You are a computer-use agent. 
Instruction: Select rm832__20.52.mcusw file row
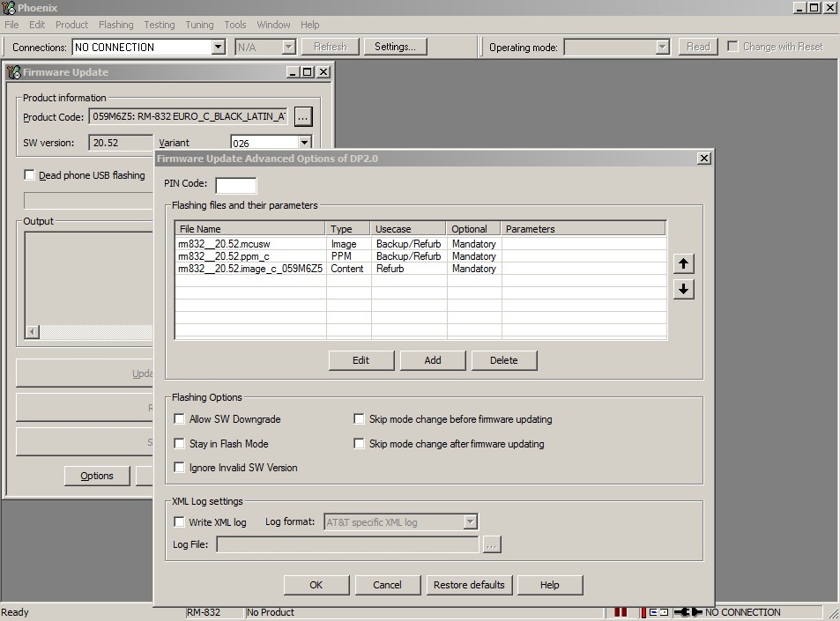click(420, 244)
